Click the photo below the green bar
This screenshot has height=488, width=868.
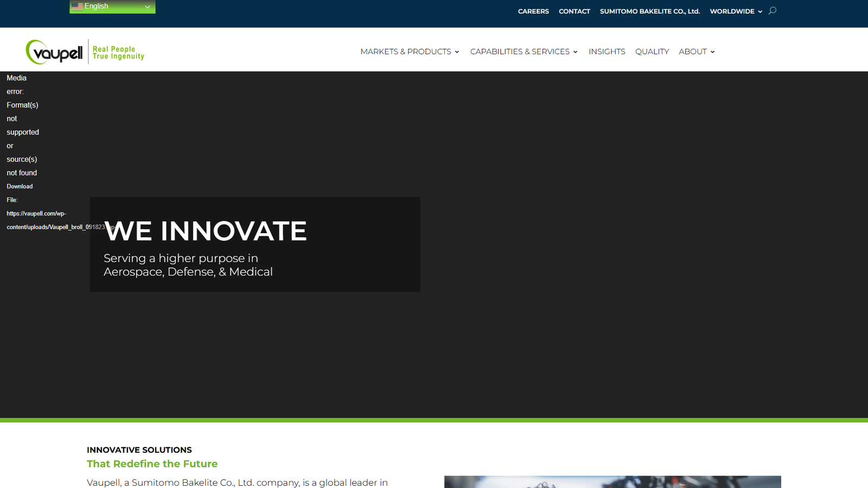pos(612,481)
